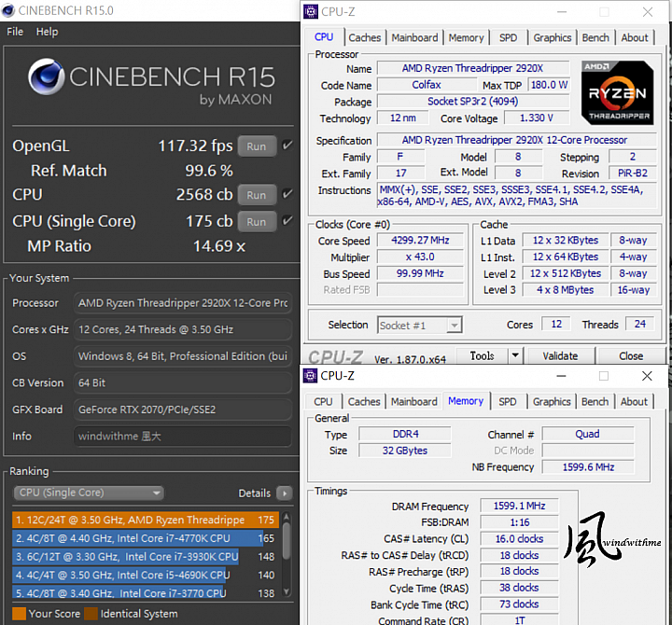
Task: Click the upper CPU-Z window title icon
Action: tap(311, 11)
